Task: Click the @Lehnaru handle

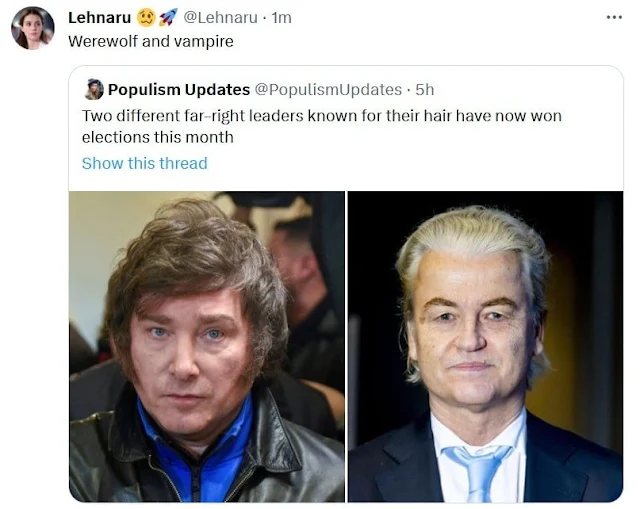Action: [x=220, y=18]
